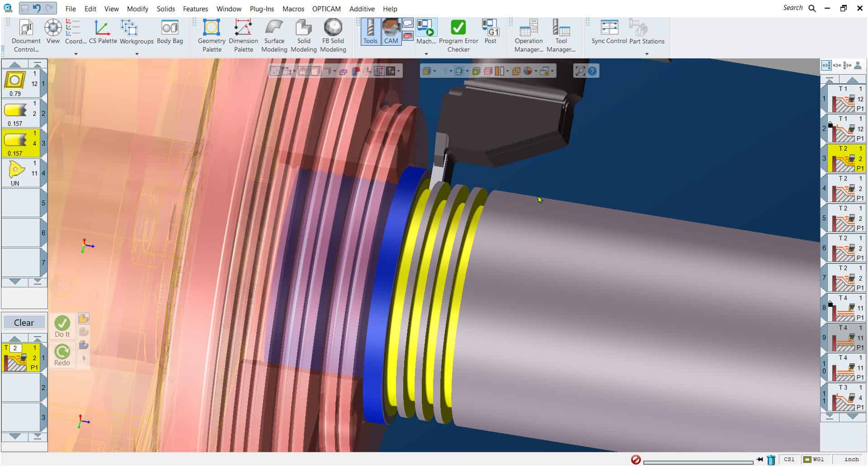The height and width of the screenshot is (467, 868).
Task: Click the stop sign icon in status bar
Action: (636, 460)
